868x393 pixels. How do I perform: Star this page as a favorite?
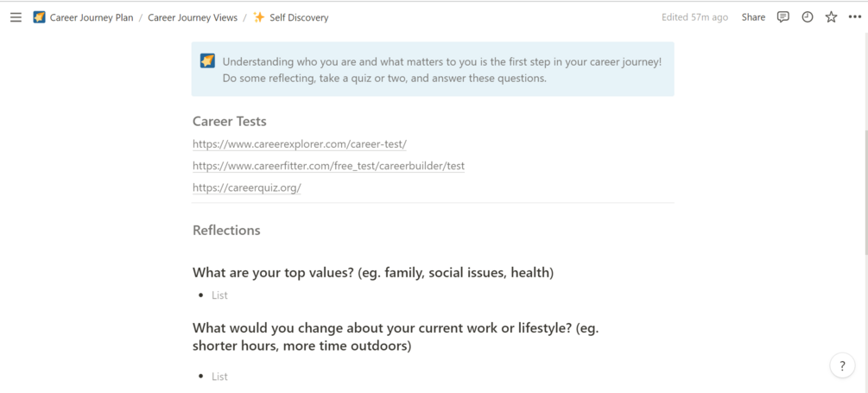(x=831, y=17)
